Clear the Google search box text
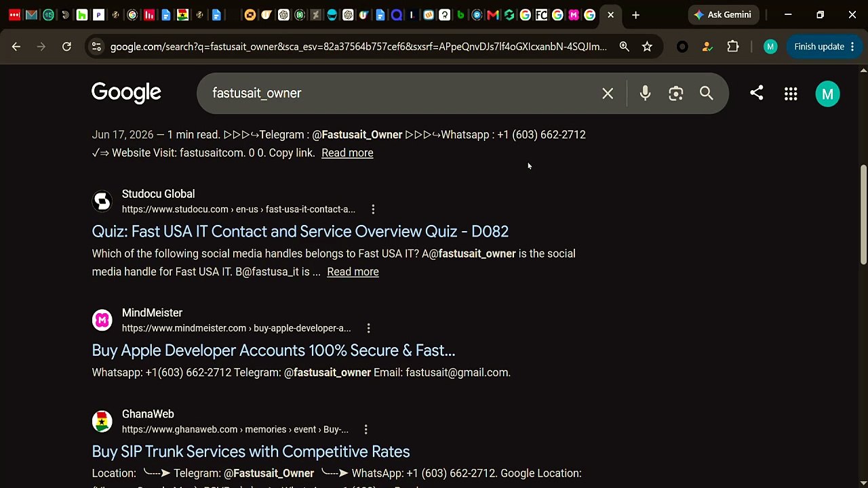The width and height of the screenshot is (868, 488). [x=608, y=94]
